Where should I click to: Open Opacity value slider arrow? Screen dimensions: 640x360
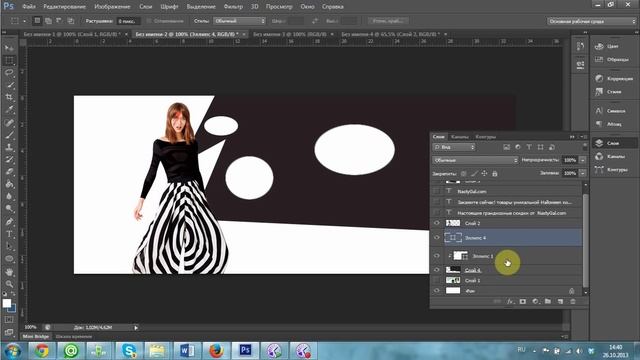[x=583, y=160]
